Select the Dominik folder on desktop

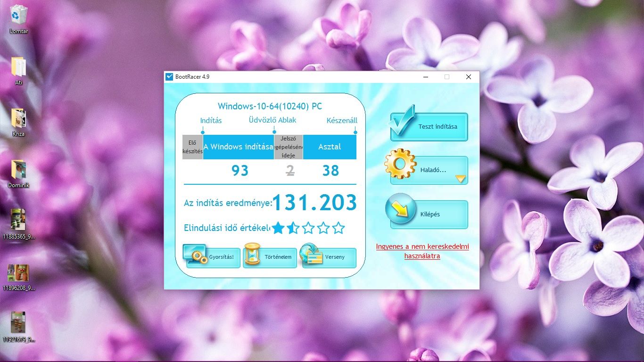(18, 174)
